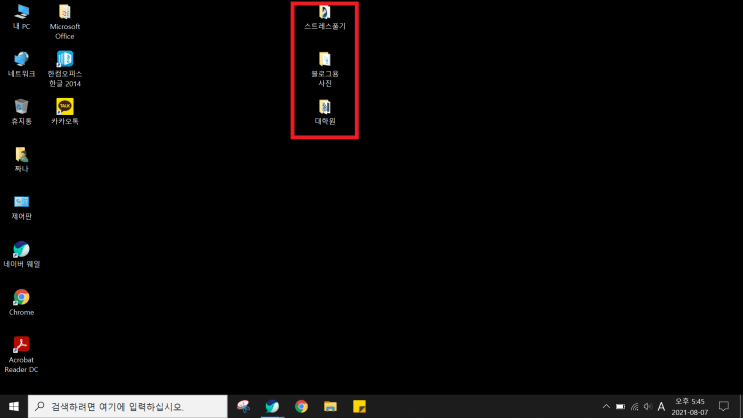This screenshot has height=418, width=743.
Task: Select the Microsoft Office folder icon
Action: [x=65, y=22]
